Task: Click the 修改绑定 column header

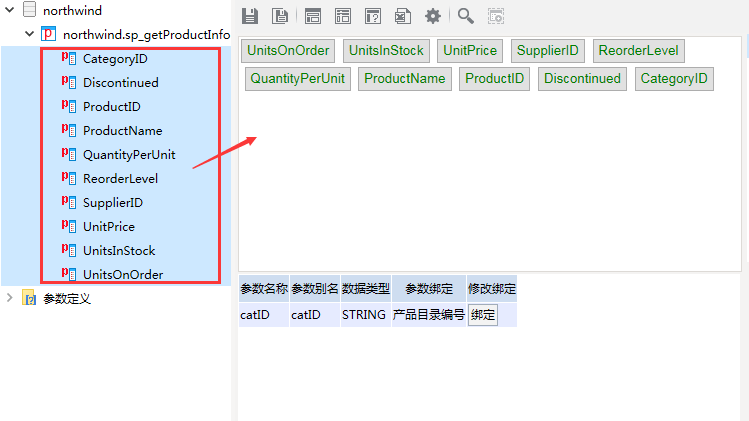Action: tap(492, 289)
